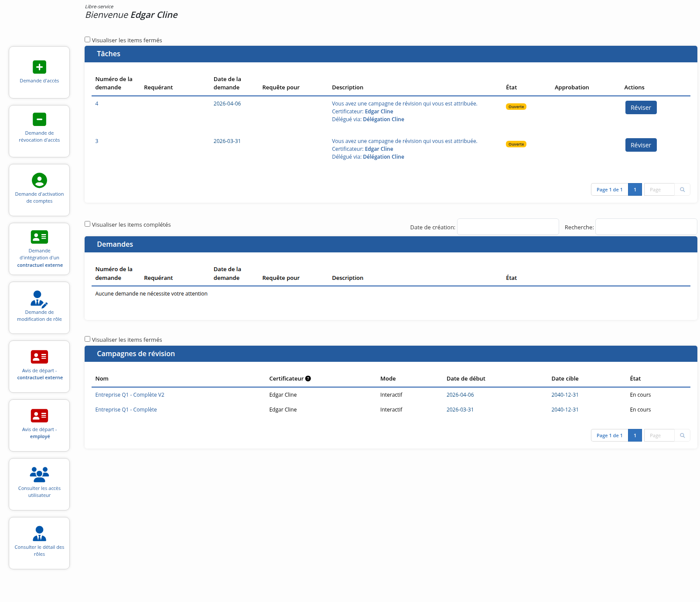
Task: Click request number 3 in Tâches
Action: pyautogui.click(x=97, y=141)
